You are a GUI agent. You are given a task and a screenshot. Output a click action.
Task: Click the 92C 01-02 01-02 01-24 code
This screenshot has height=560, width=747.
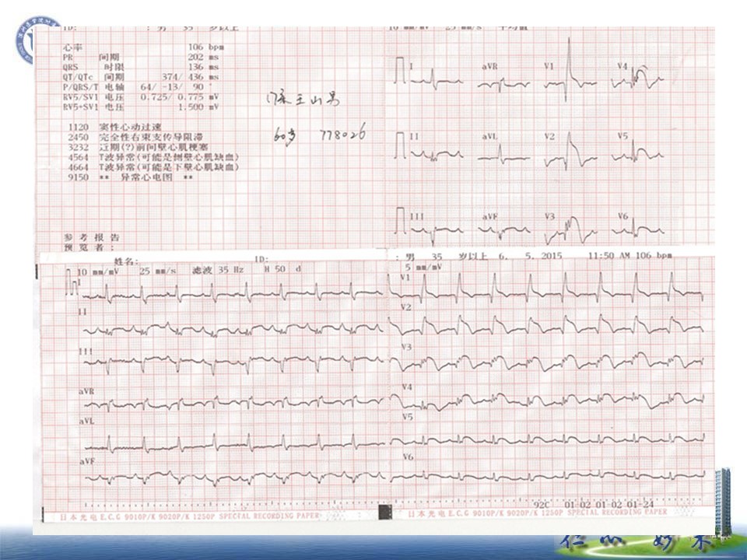coord(594,504)
